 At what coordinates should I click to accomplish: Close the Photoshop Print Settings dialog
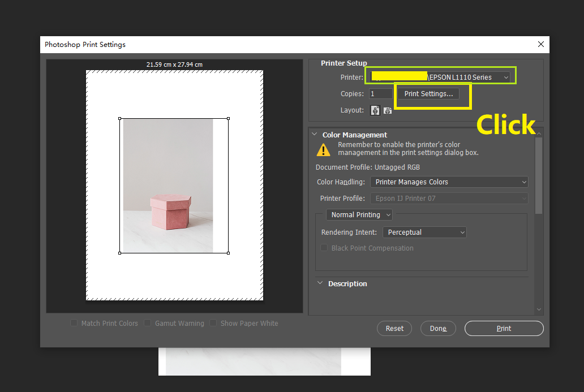(x=540, y=45)
